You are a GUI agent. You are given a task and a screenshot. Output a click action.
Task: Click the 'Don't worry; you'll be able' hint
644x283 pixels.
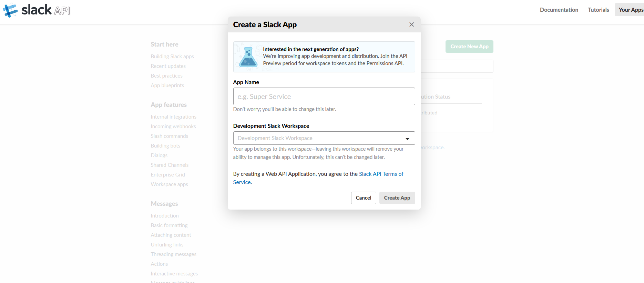(x=285, y=109)
